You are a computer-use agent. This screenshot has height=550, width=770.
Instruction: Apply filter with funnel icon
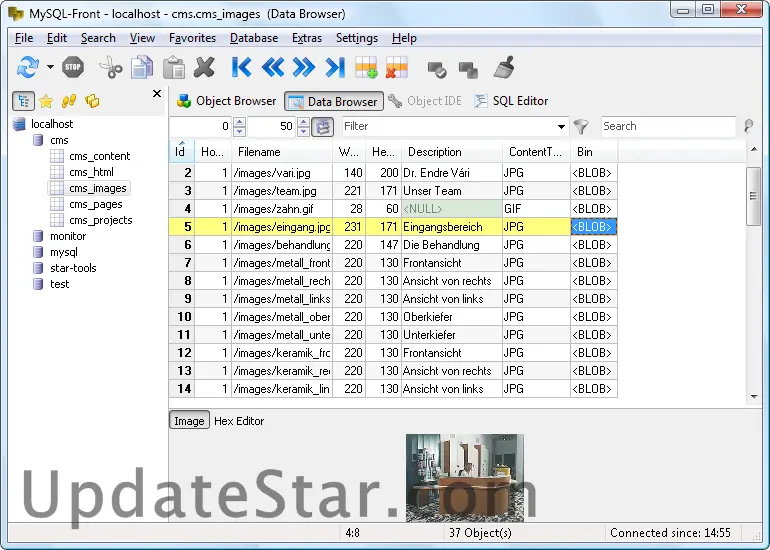581,127
